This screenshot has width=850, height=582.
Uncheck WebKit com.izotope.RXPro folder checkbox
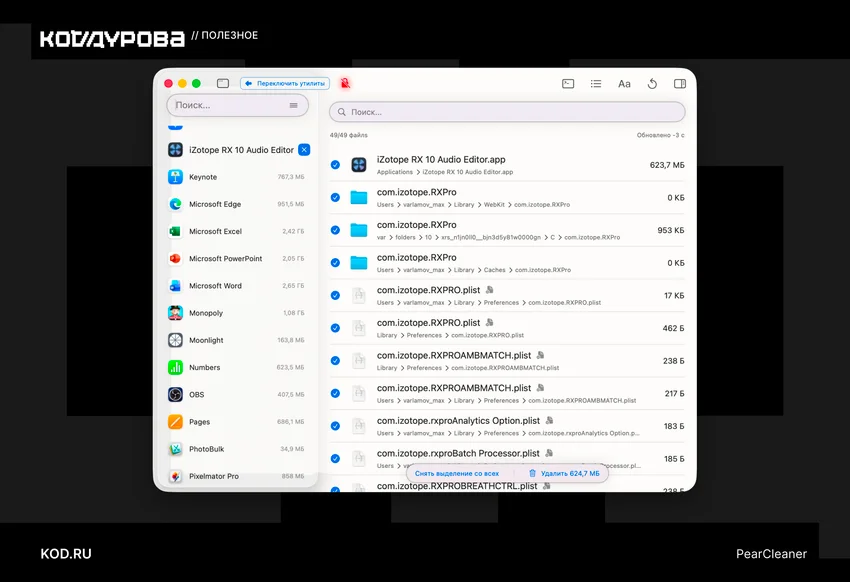(x=335, y=197)
